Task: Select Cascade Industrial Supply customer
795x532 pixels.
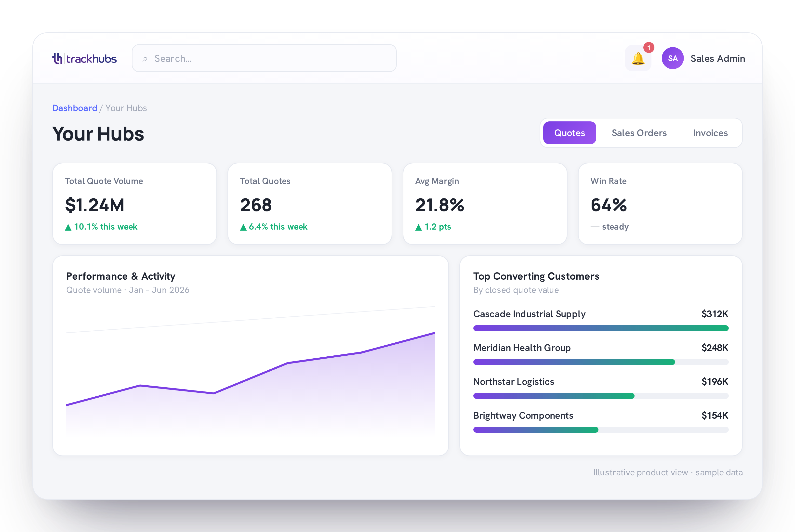Action: (x=530, y=314)
